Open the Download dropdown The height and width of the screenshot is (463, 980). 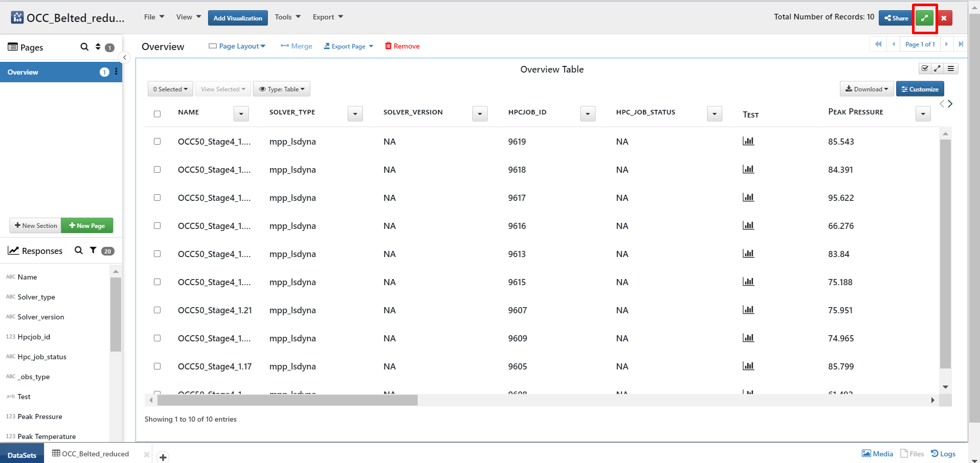pyautogui.click(x=867, y=89)
